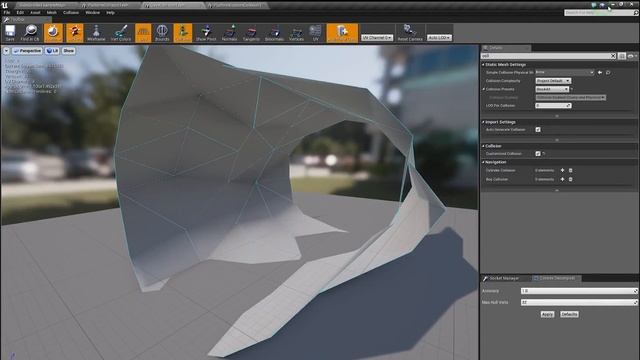The height and width of the screenshot is (360, 640).
Task: Open Collision Complexity Project Default dropdown
Action: coord(553,81)
